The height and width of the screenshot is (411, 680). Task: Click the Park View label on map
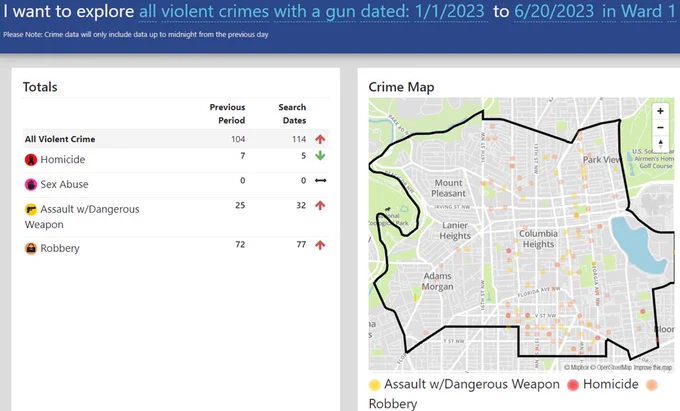pyautogui.click(x=602, y=160)
